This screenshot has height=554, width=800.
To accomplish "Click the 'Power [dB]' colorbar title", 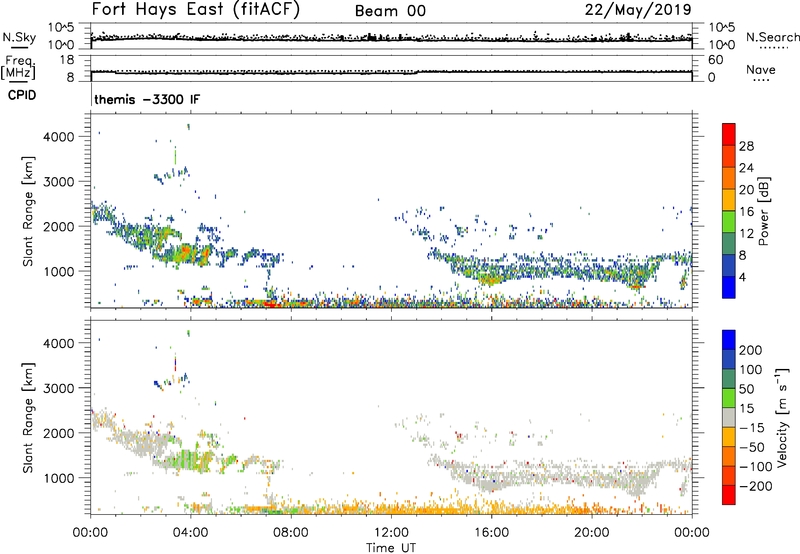I will coord(763,211).
